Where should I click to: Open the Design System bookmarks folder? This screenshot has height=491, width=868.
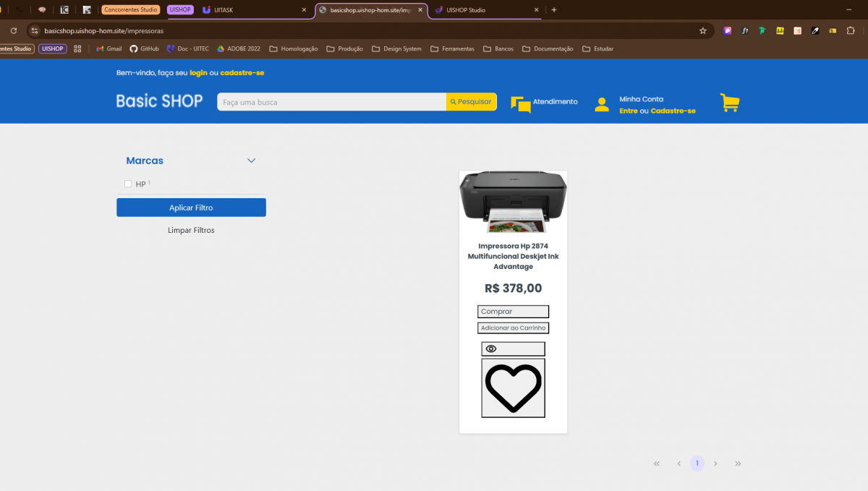click(x=396, y=48)
